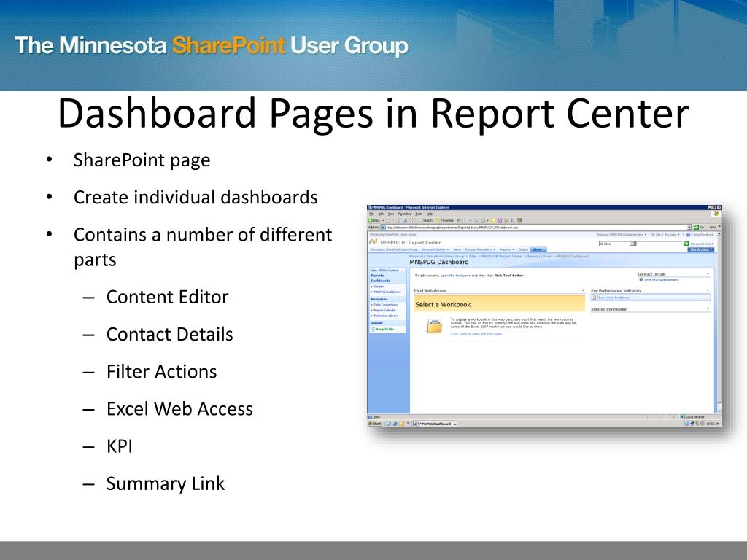Image resolution: width=747 pixels, height=560 pixels.
Task: Open MNSPUG Dashboard in left navigation
Action: (387, 292)
